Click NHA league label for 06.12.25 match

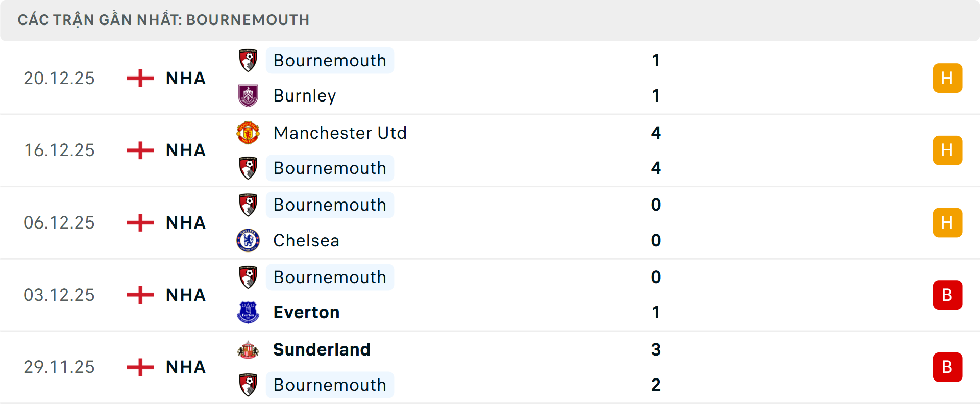pos(186,223)
